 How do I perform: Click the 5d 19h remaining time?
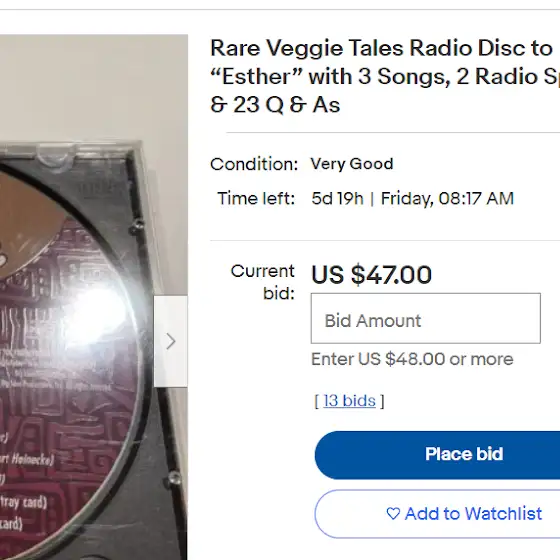click(x=338, y=198)
